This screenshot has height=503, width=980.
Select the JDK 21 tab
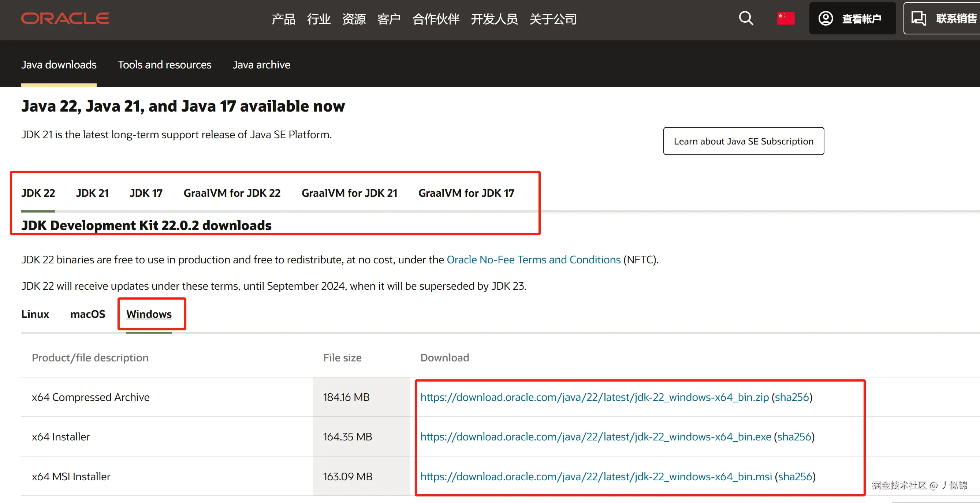[x=93, y=193]
